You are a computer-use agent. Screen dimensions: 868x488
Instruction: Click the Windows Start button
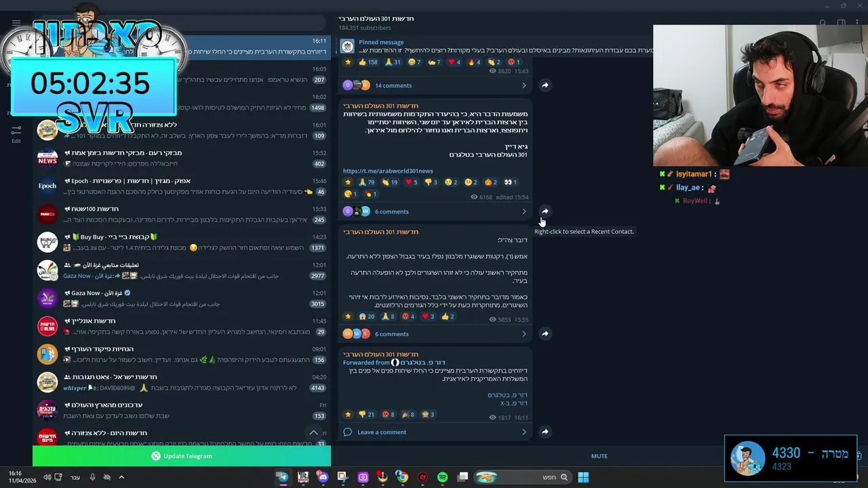(x=583, y=477)
